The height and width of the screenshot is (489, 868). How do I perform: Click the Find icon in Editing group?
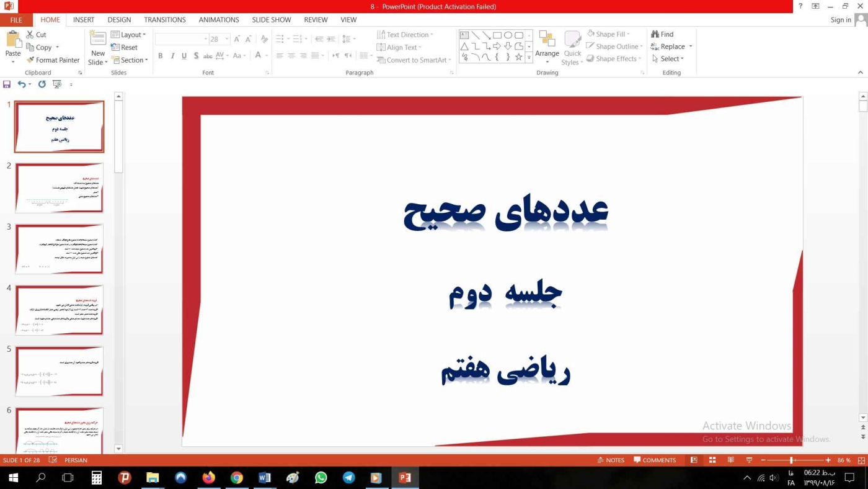655,34
